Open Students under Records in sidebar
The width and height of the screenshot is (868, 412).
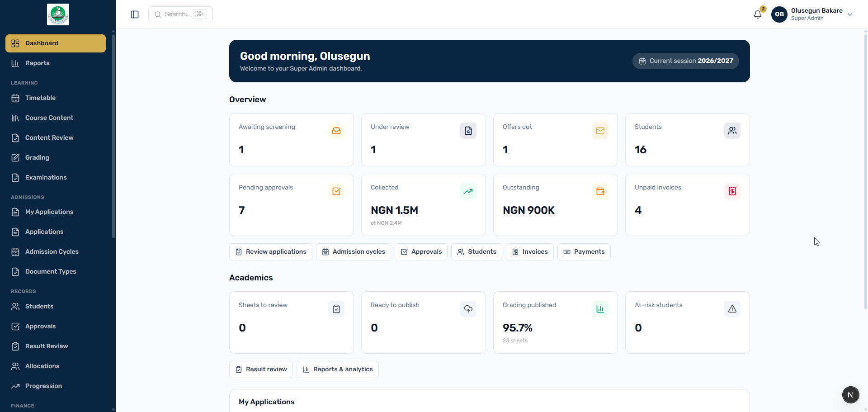pos(56,307)
